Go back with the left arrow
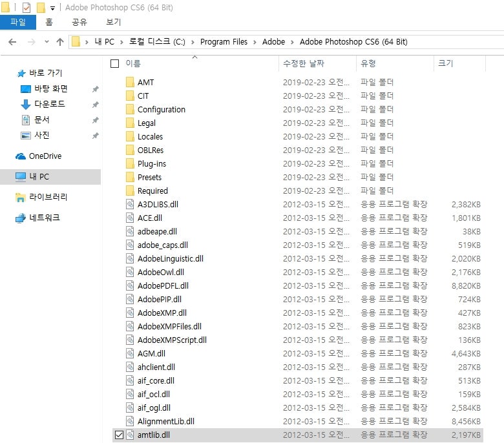 [x=12, y=42]
